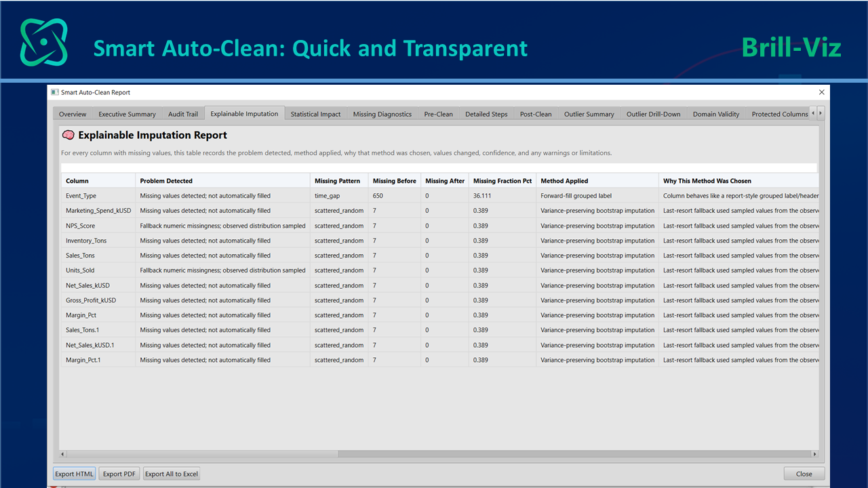This screenshot has height=488, width=868.
Task: Click the window icon beside Smart Auto-Clean Report
Action: [55, 92]
